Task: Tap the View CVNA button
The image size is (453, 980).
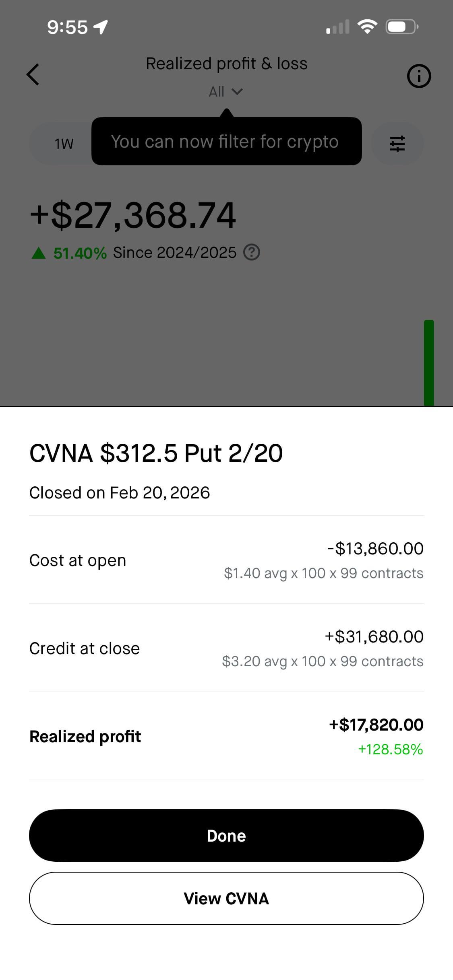Action: [x=226, y=898]
